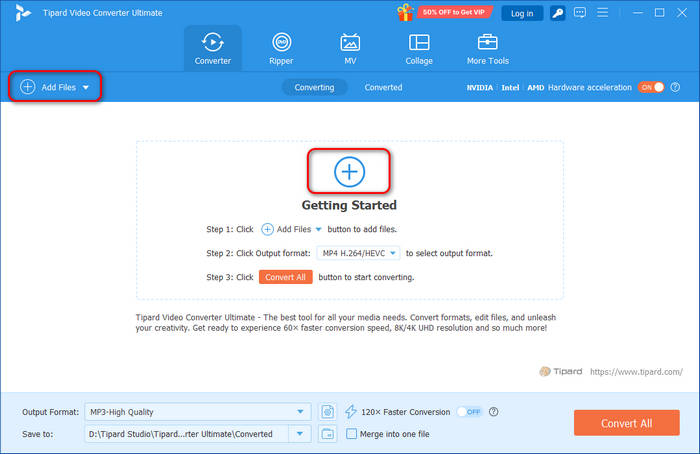Click the register key icon
Screen dimensions: 700x454
(x=558, y=13)
